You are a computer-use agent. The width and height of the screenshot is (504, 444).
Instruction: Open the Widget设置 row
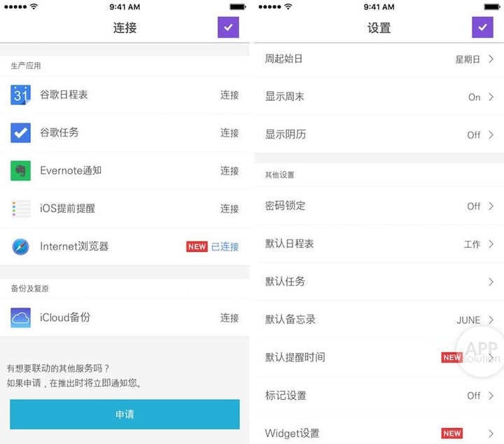pyautogui.click(x=378, y=433)
